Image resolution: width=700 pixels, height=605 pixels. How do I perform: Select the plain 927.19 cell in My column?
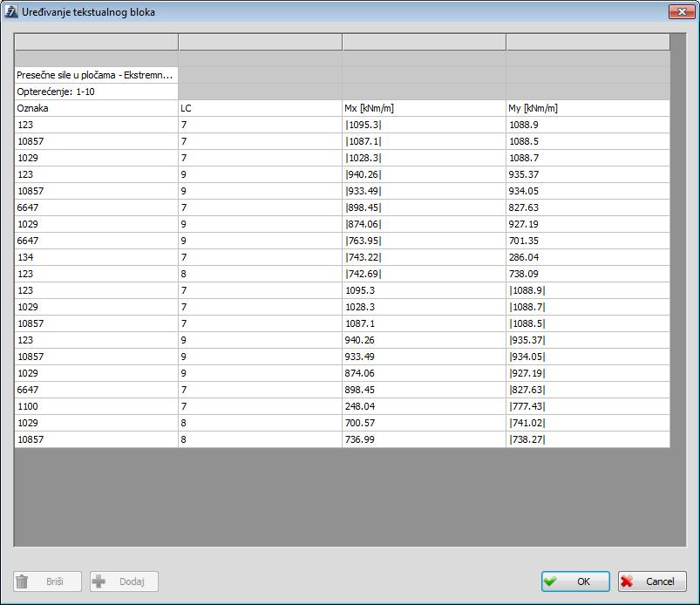[x=588, y=224]
